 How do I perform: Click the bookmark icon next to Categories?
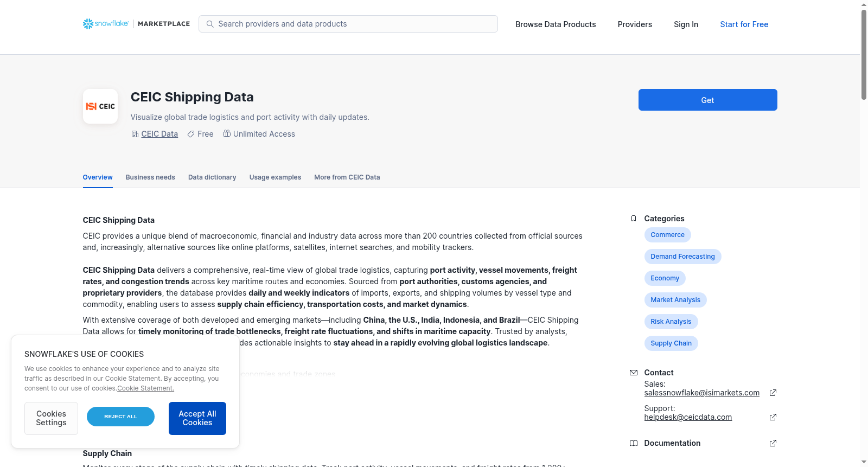[634, 219]
